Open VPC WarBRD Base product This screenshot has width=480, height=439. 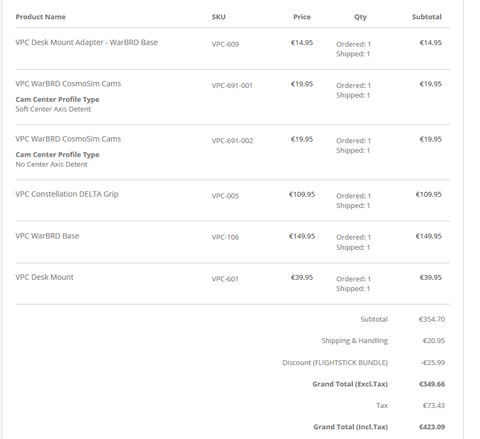47,236
